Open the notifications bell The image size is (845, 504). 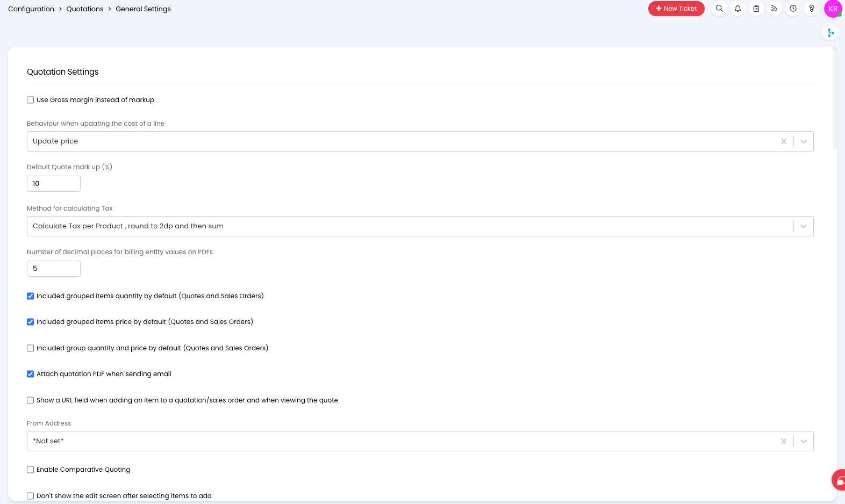point(738,9)
